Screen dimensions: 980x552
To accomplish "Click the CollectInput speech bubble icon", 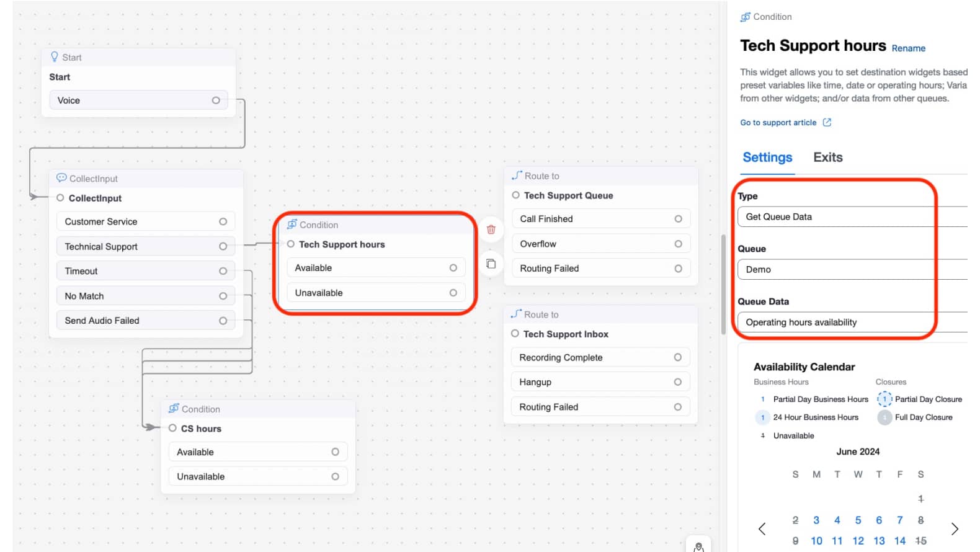I will pos(61,178).
